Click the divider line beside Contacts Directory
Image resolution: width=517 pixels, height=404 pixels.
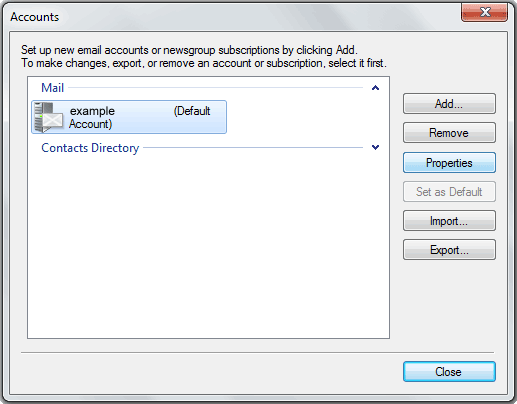253,147
